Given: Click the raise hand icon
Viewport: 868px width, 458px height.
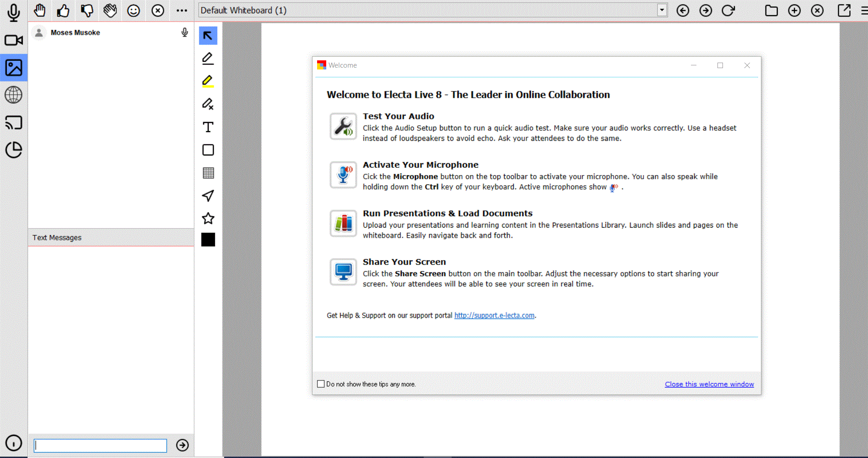Looking at the screenshot, I should pos(40,10).
